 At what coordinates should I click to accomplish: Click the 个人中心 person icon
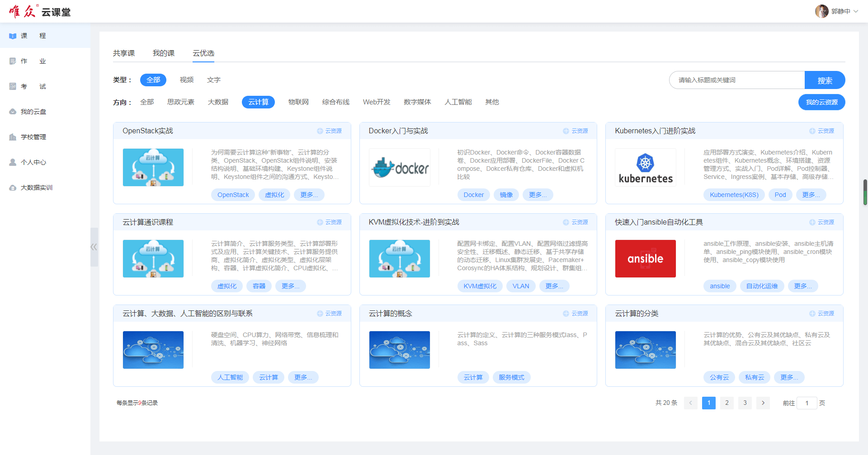13,162
